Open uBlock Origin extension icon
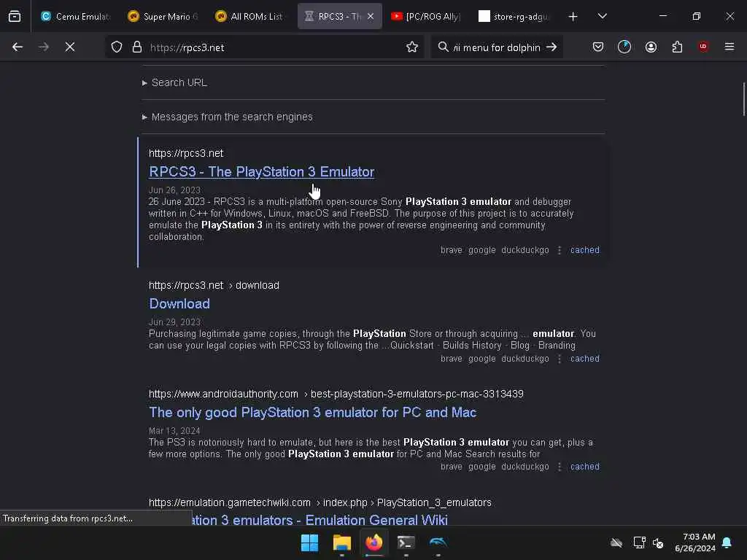Screen dimensions: 747x560 [703, 46]
